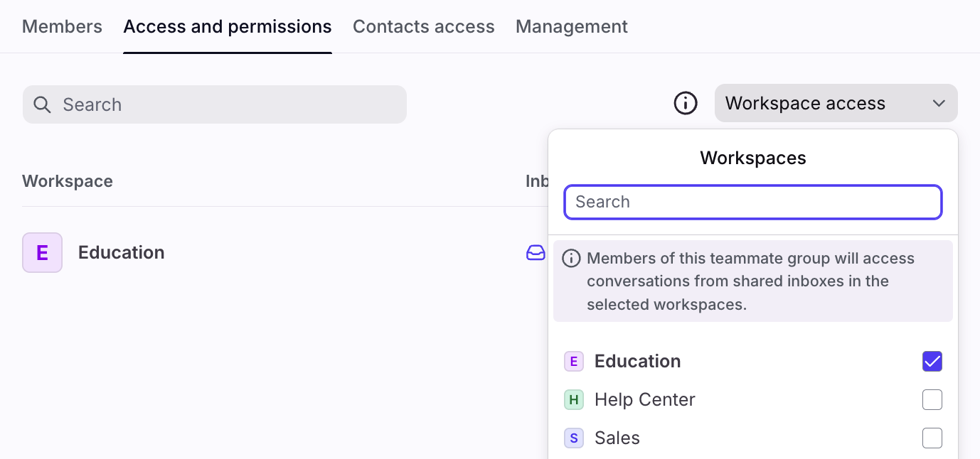The height and width of the screenshot is (459, 980).
Task: Click the small E icon in the Workspaces list
Action: tap(574, 362)
